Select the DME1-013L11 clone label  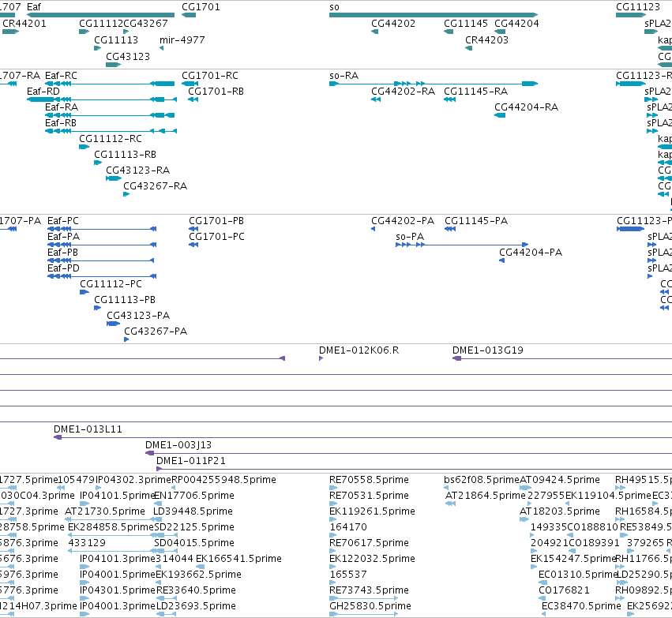(88, 429)
